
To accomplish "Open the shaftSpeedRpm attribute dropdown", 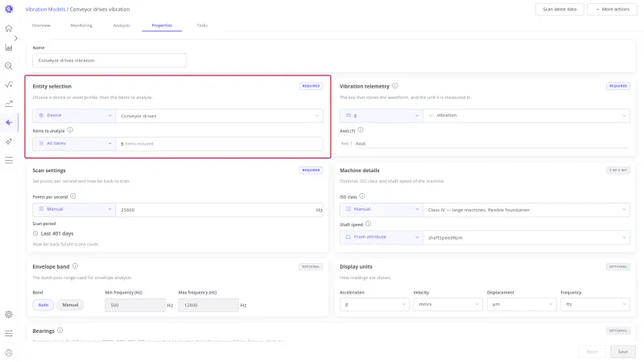I will (x=526, y=237).
